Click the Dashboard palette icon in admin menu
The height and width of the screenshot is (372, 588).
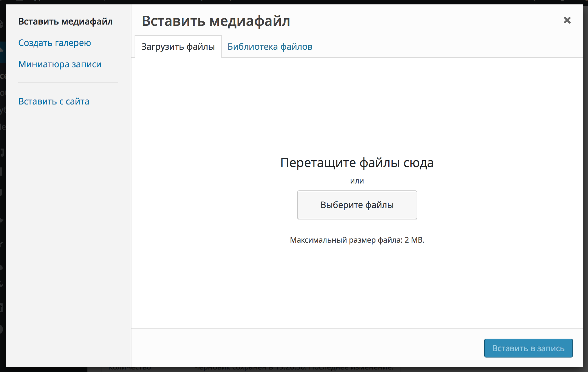[x=2, y=24]
